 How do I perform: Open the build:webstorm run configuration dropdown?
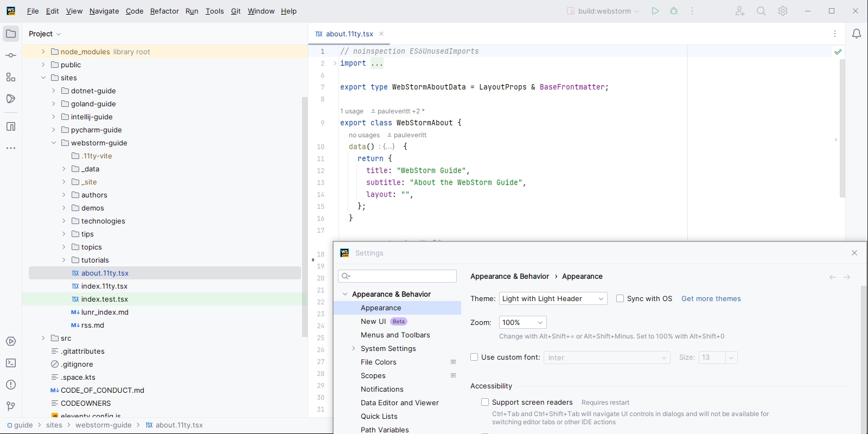click(x=603, y=11)
